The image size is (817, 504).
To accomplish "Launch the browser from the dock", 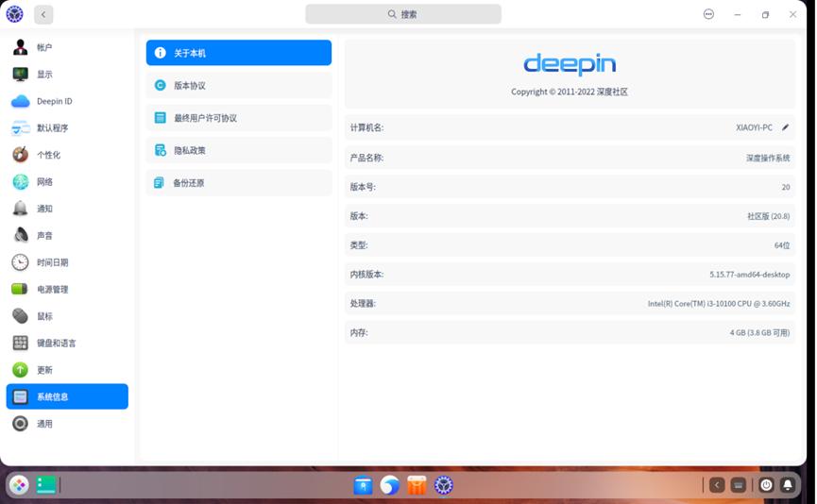I will pos(390,485).
